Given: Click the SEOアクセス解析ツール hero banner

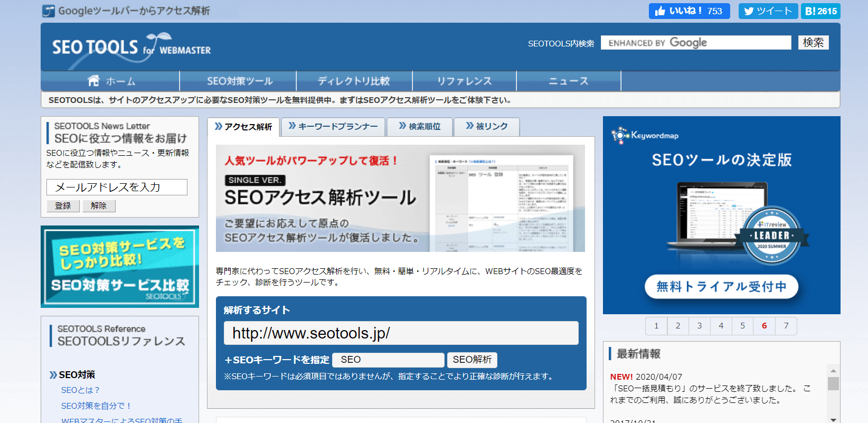Looking at the screenshot, I should click(400, 199).
